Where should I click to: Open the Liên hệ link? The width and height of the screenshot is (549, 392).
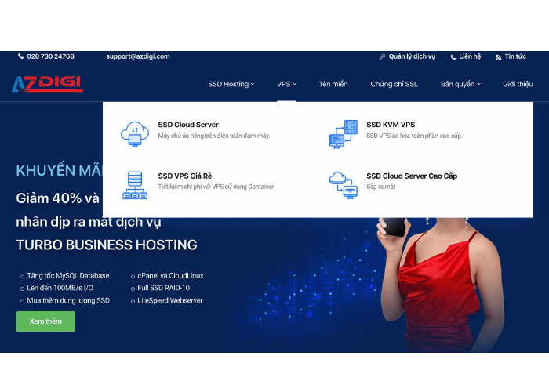(x=470, y=56)
